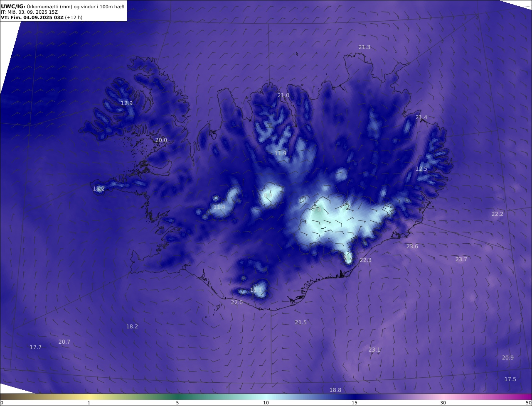Click the value label 23.7

coord(461,259)
